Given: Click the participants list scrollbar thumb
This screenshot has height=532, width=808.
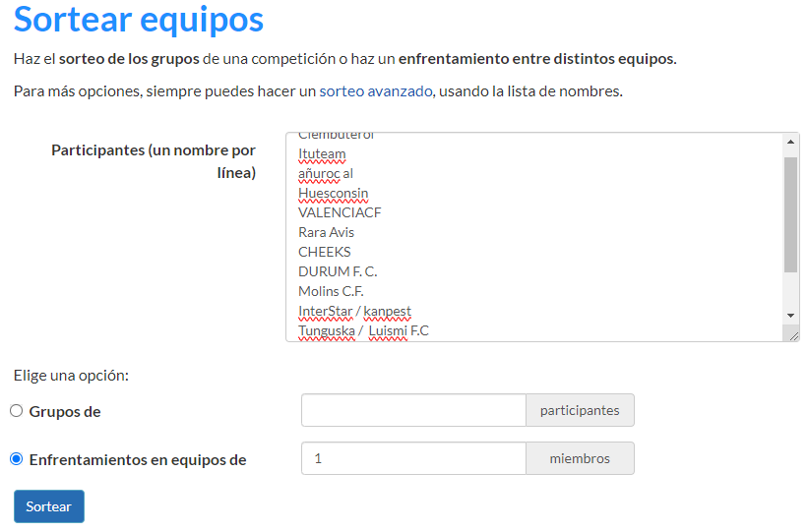Looking at the screenshot, I should (790, 211).
